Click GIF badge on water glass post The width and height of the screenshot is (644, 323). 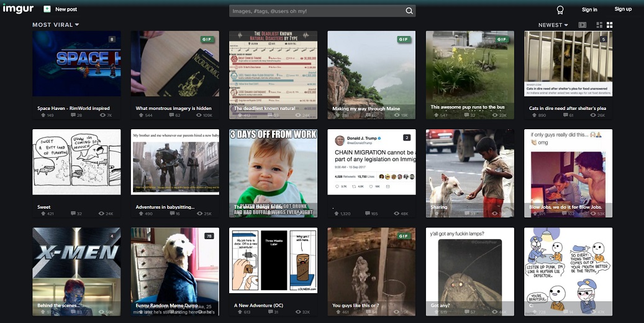(x=403, y=236)
